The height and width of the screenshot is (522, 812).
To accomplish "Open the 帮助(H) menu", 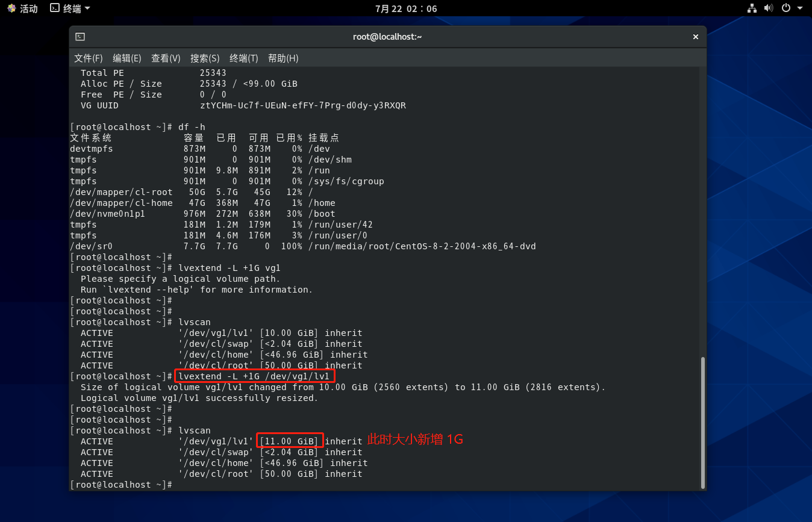I will click(283, 58).
